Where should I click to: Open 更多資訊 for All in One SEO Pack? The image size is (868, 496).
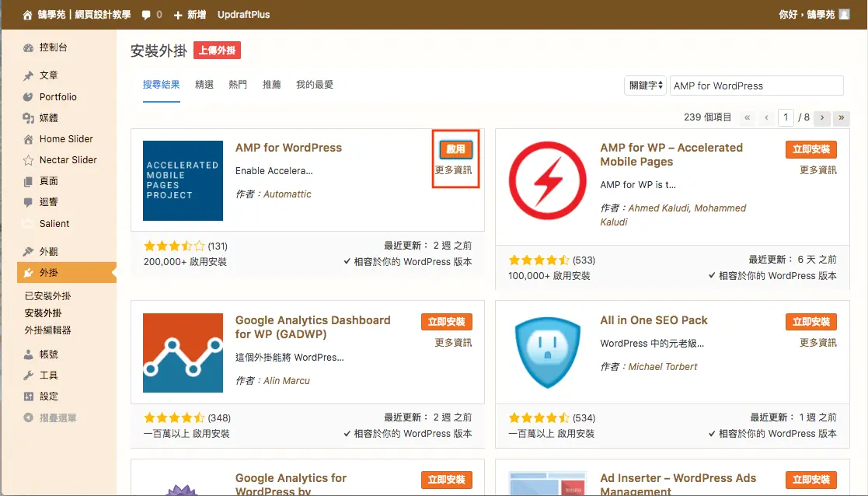click(x=818, y=343)
